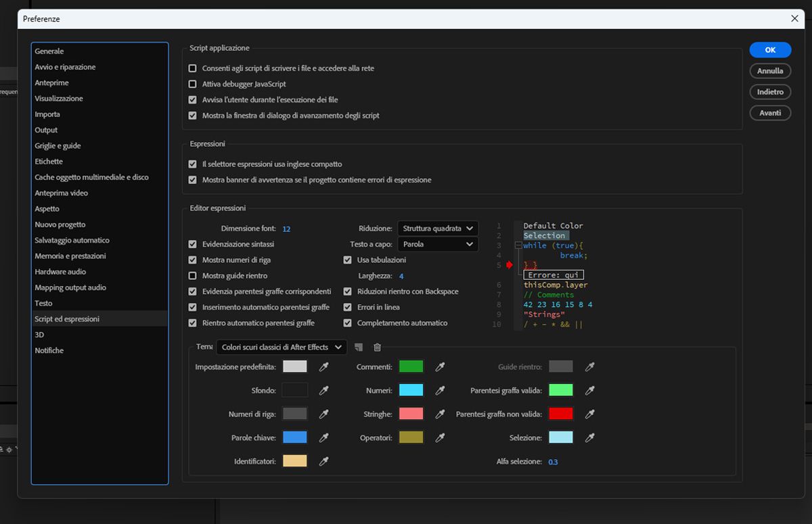812x524 pixels.
Task: Open Cache oggetto multimediale e disco
Action: pyautogui.click(x=100, y=177)
